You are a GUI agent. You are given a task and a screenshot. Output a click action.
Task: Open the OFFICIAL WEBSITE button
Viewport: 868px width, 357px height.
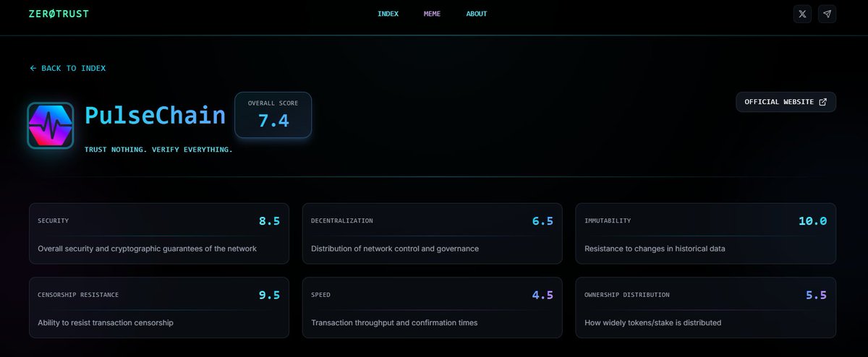coord(786,102)
